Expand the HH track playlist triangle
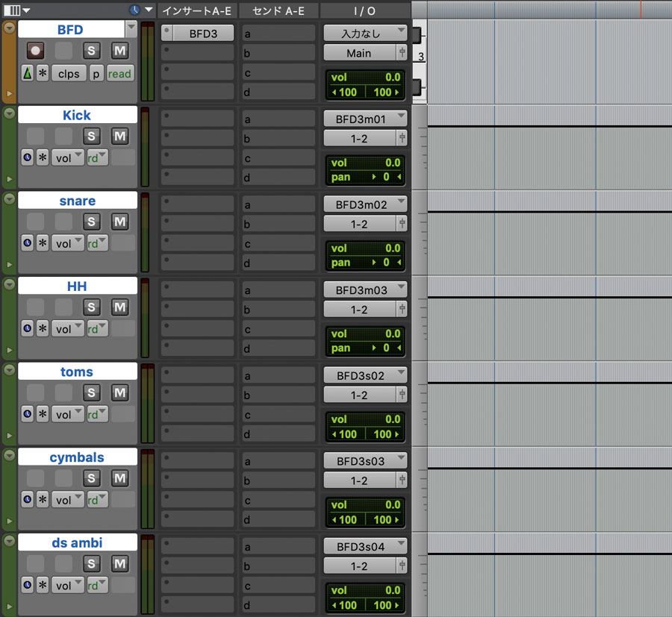672x617 pixels. (10, 350)
